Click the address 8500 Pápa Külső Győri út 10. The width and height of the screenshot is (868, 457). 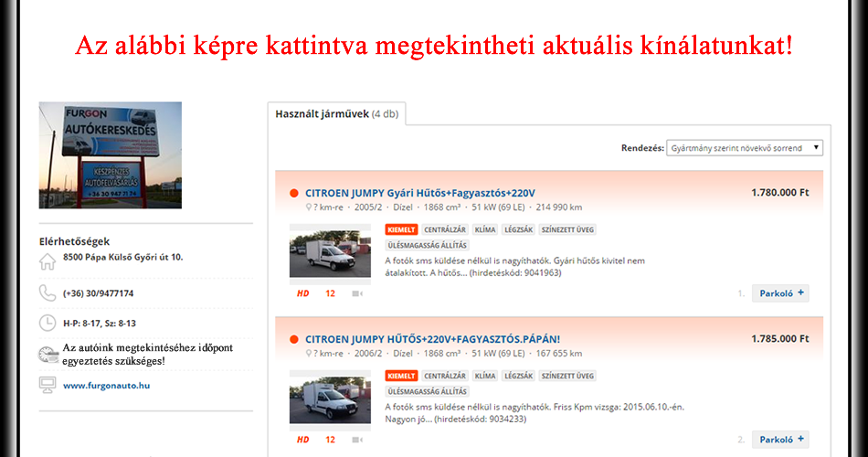pyautogui.click(x=123, y=257)
